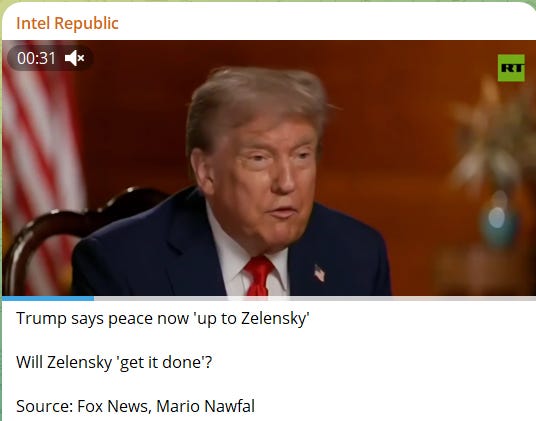Click the end of the blue progress indicator
The height and width of the screenshot is (421, 536).
(93, 298)
